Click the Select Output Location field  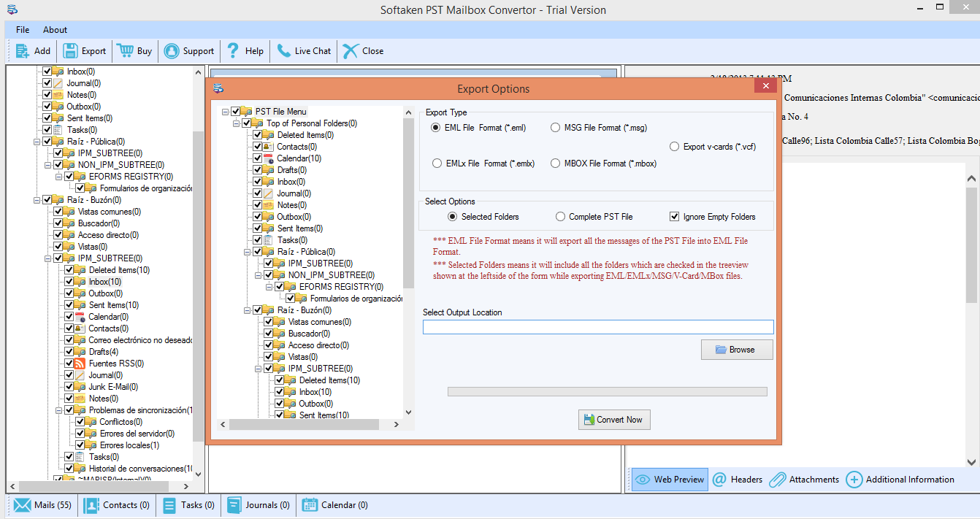(598, 327)
